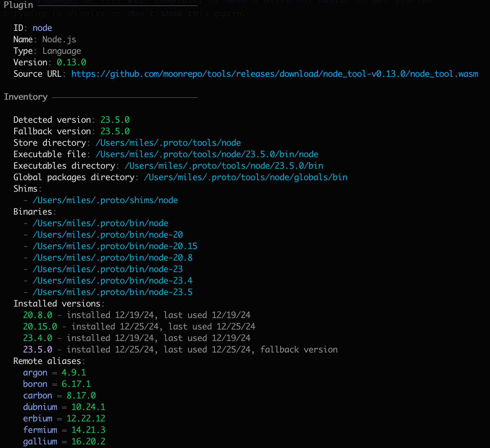Open the Executable file path link
490x448 pixels.
[x=207, y=154]
